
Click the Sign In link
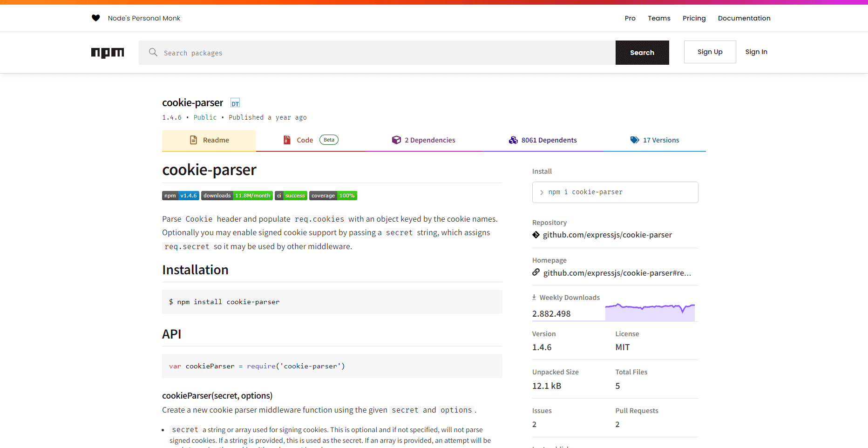click(756, 52)
